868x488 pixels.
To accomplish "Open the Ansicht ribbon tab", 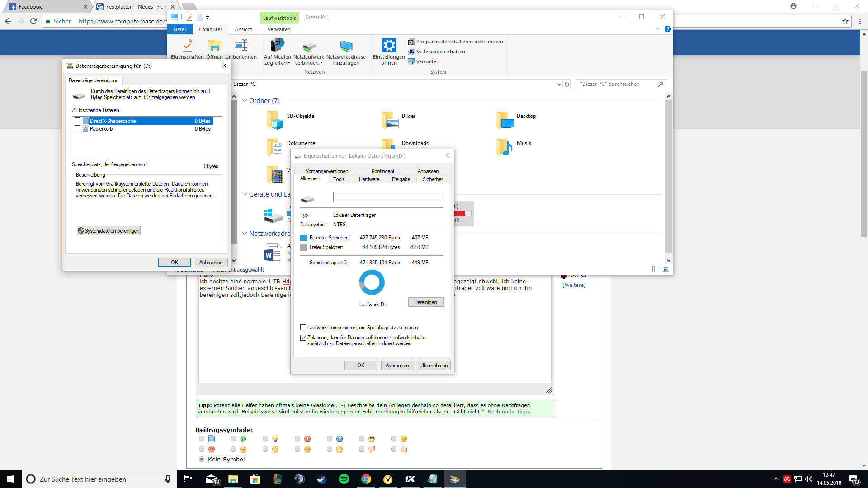I will [x=244, y=29].
